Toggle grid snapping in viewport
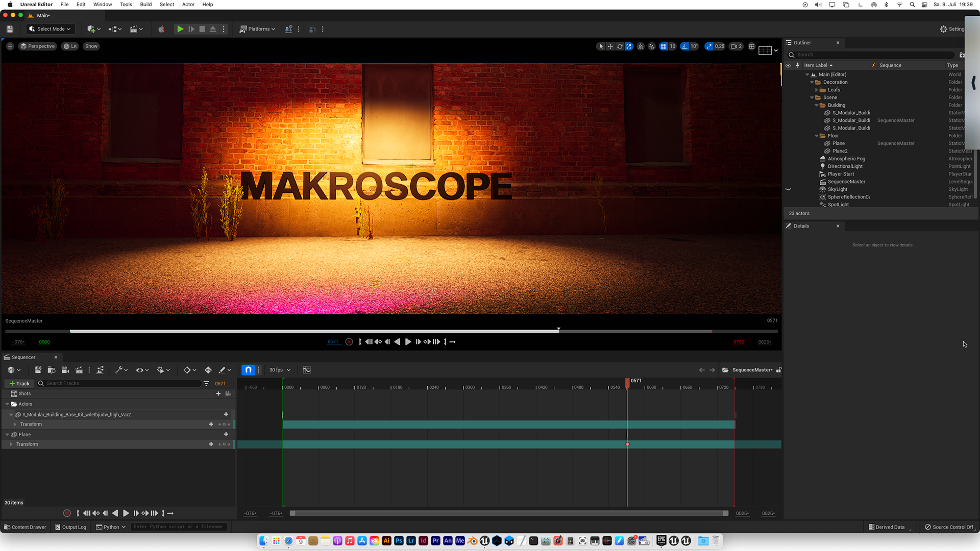Viewport: 980px width, 551px height. [663, 46]
